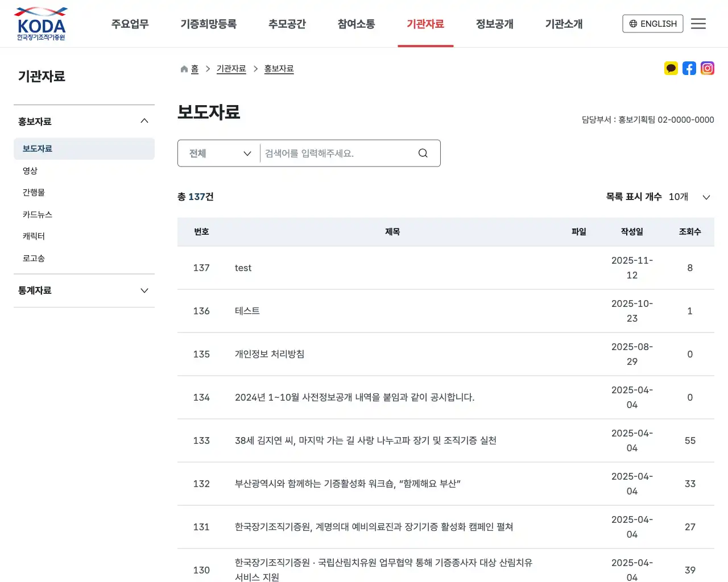Open 카드뉴스 in the sidebar
728x582 pixels.
click(38, 214)
